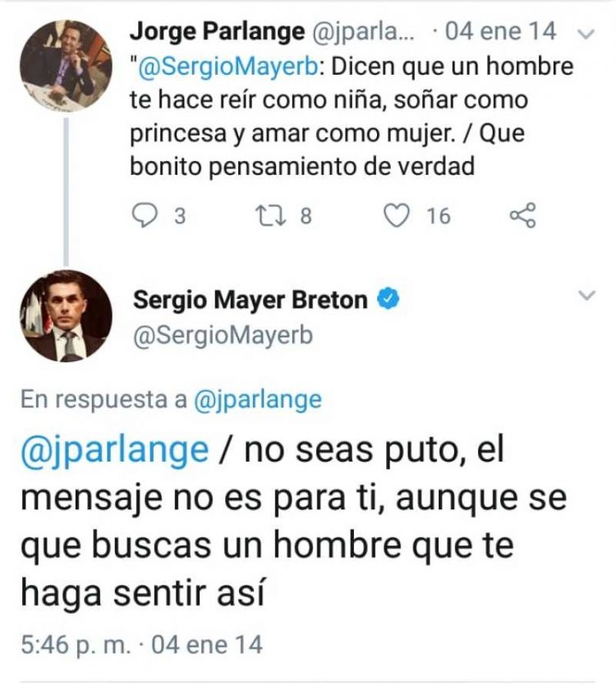Click the Sergio Mayer Breton display name
The width and height of the screenshot is (616, 685).
click(x=251, y=300)
